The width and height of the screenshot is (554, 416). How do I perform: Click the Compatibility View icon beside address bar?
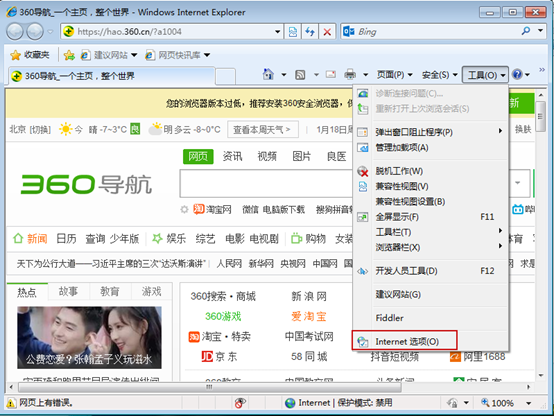tap(293, 32)
